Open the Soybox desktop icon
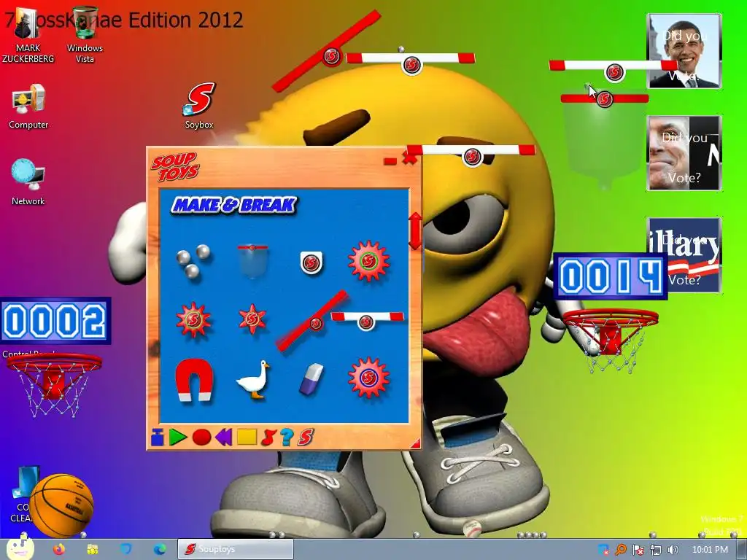Screen dimensions: 747x560 199,106
